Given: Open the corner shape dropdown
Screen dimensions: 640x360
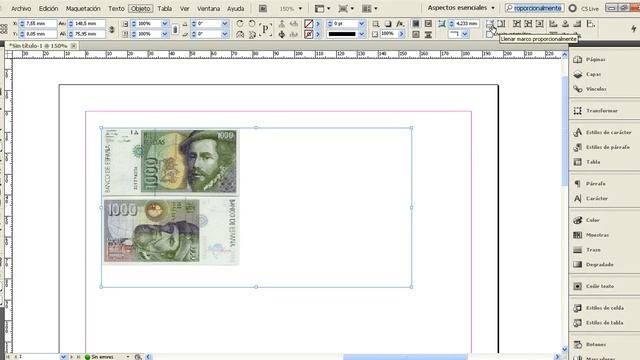Looking at the screenshot, I should click(x=465, y=34).
